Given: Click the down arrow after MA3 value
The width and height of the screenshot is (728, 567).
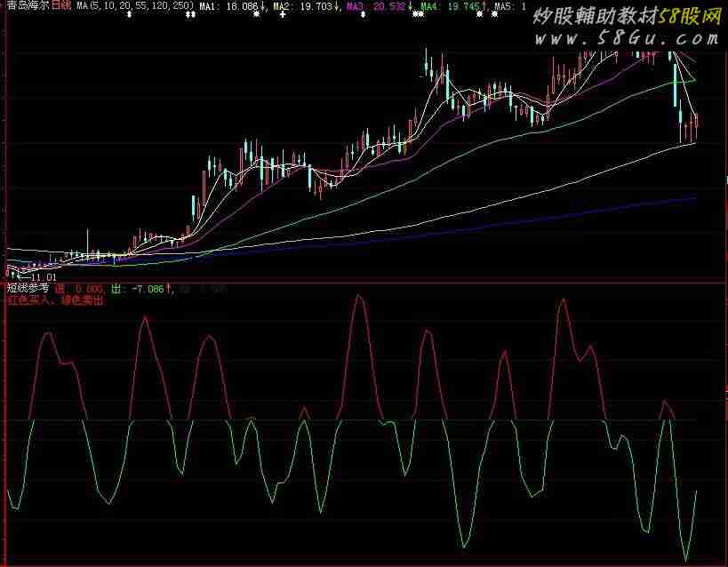Looking at the screenshot, I should 411,6.
